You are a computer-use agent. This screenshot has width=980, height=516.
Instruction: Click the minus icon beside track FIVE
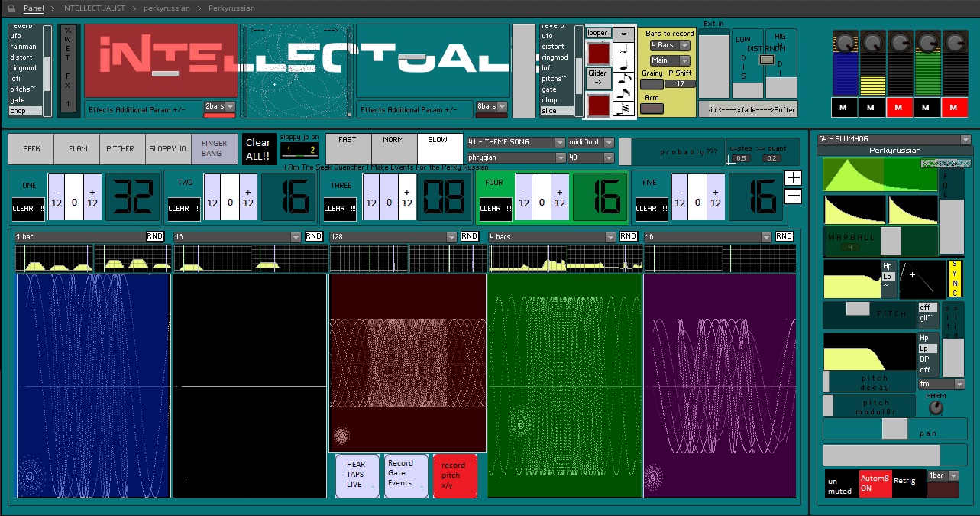click(x=794, y=196)
